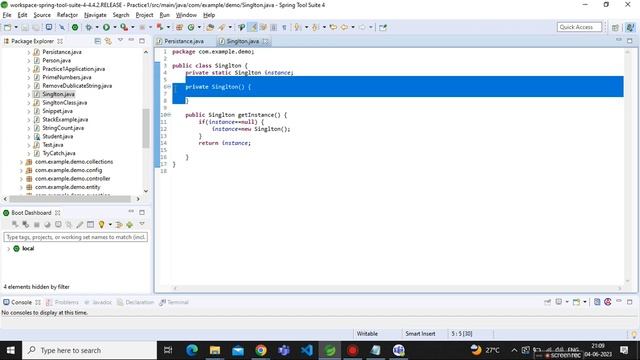640x360 pixels.
Task: Click the Windows Start button
Action: coord(11,350)
